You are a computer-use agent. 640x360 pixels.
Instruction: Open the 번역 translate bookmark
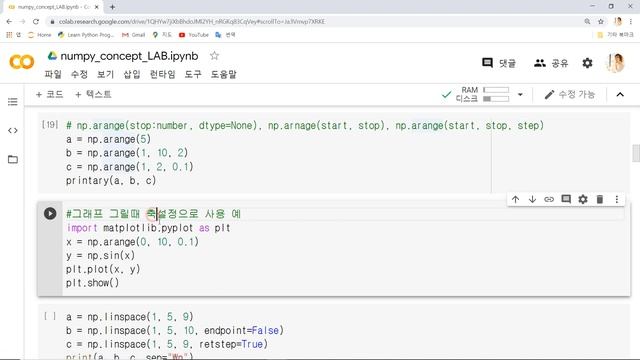(x=225, y=35)
